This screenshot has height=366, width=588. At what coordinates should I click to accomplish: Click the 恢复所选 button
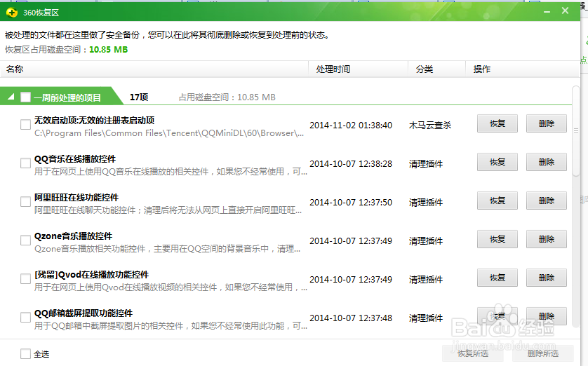[x=473, y=353]
